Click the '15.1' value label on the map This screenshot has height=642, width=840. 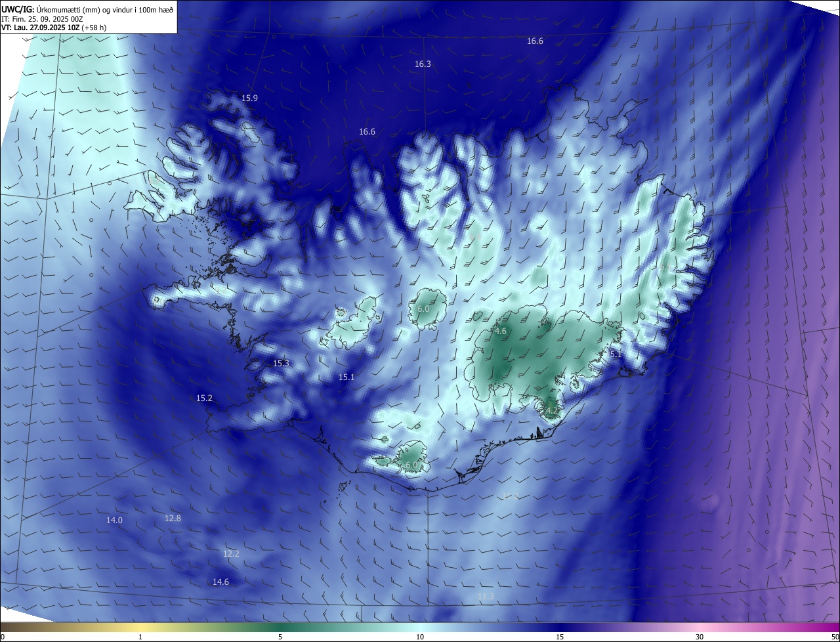346,377
